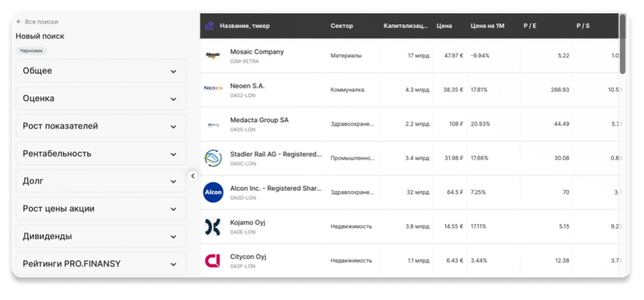The image size is (644, 300).
Task: Expand the Рентабельность section
Action: point(101,153)
